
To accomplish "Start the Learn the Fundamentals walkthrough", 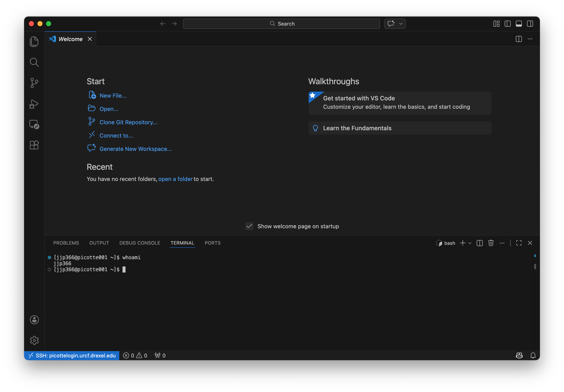I will [357, 128].
